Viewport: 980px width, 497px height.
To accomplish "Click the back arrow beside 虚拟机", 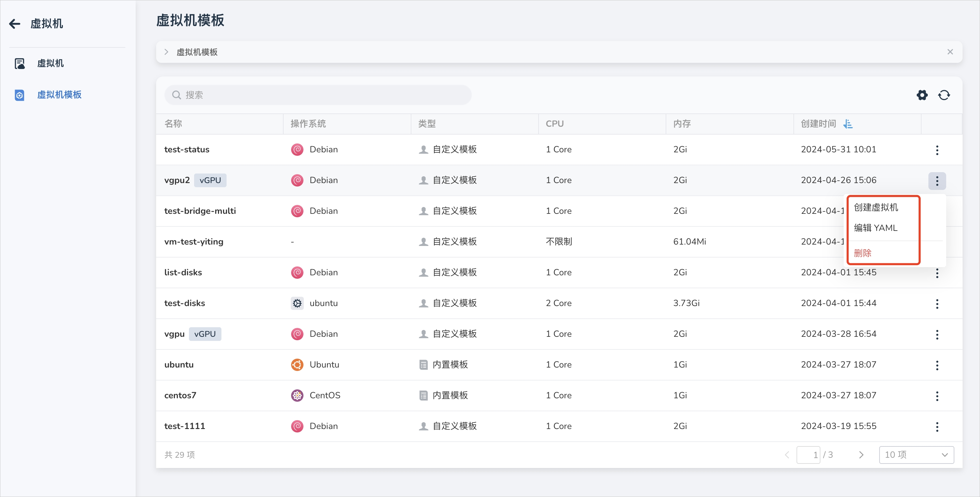I will pos(15,24).
